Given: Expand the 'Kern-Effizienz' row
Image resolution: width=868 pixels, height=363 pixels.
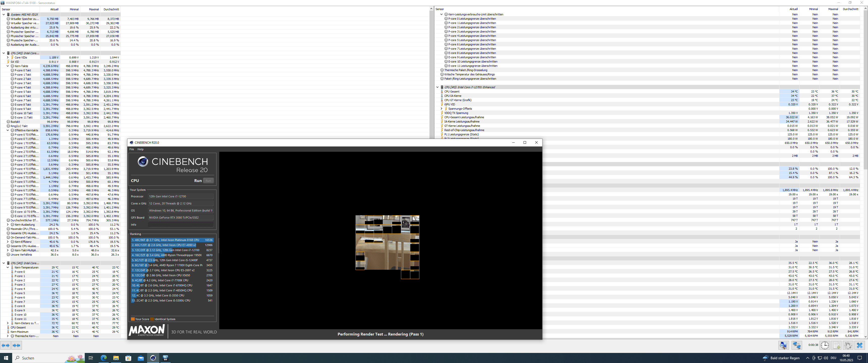Looking at the screenshot, I should [x=8, y=242].
